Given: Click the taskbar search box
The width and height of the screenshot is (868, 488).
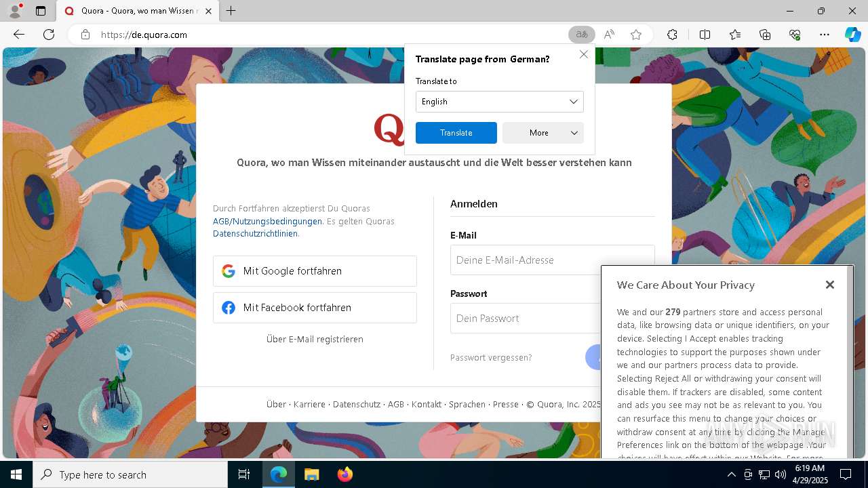Looking at the screenshot, I should point(130,474).
